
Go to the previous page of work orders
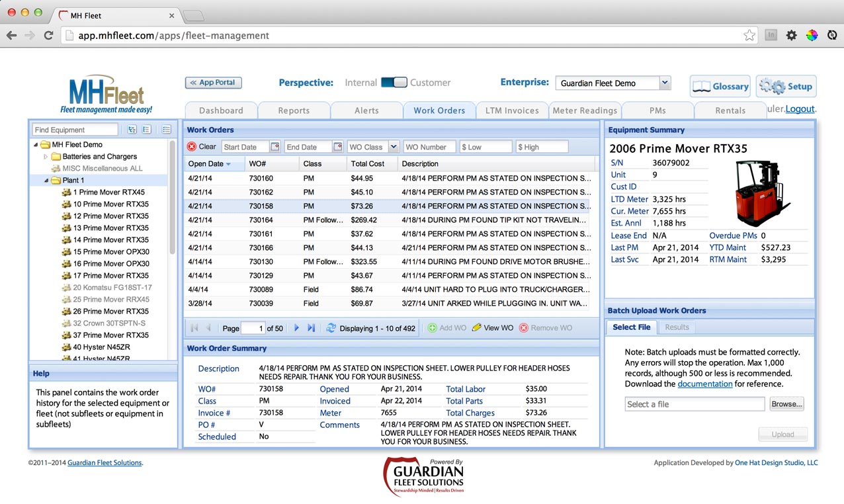click(x=209, y=328)
